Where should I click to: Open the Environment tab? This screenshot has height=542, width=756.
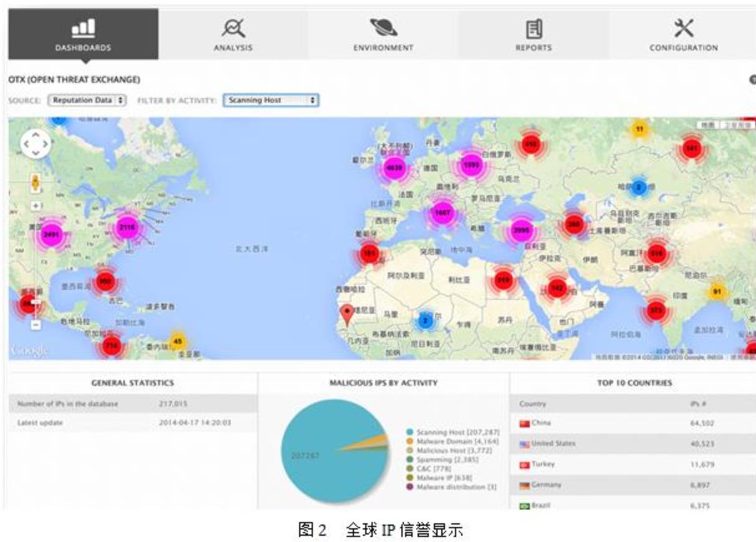click(x=383, y=34)
